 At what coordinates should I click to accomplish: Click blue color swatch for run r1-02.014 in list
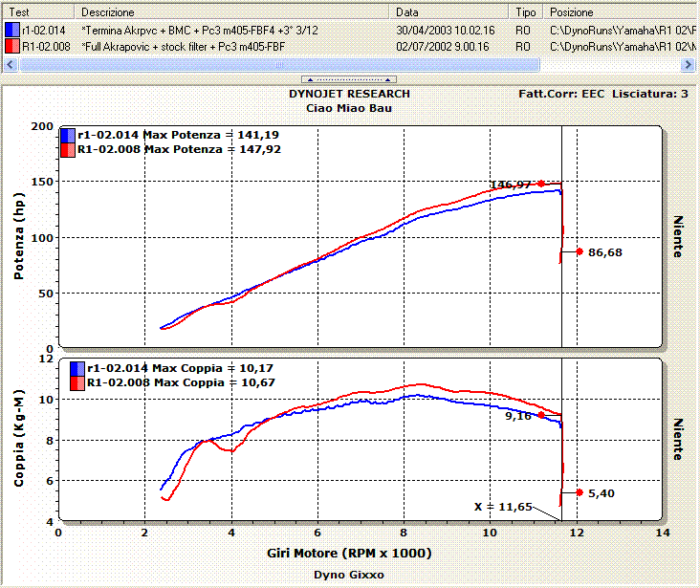click(11, 30)
